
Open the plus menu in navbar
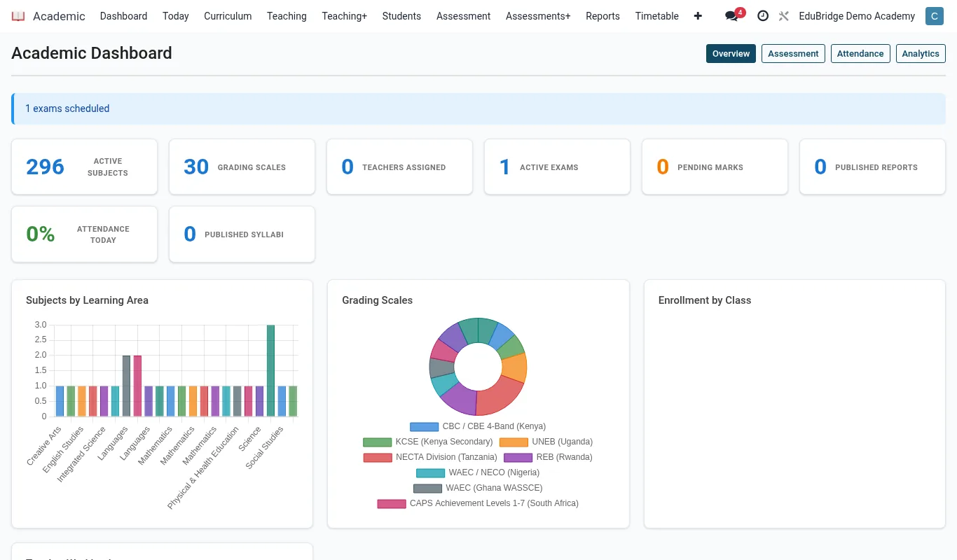[698, 16]
